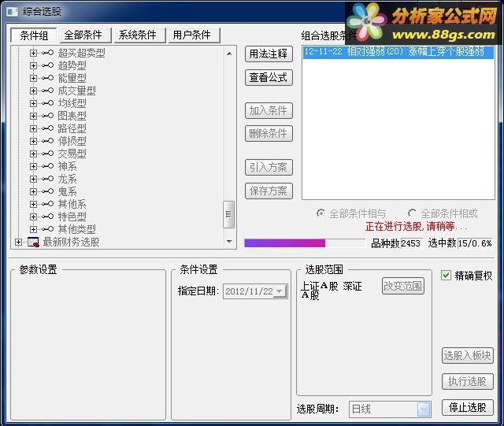Click the 选中数 value field
Viewport: 504px width, 426px height.
pyautogui.click(x=475, y=243)
